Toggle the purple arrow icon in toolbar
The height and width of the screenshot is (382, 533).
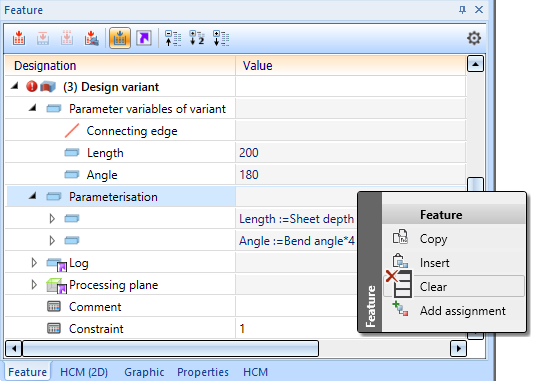point(144,38)
